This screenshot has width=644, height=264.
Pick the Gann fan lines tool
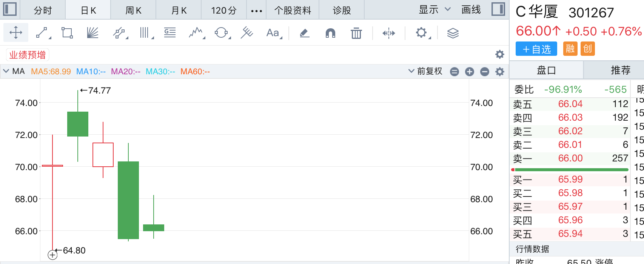coord(92,33)
